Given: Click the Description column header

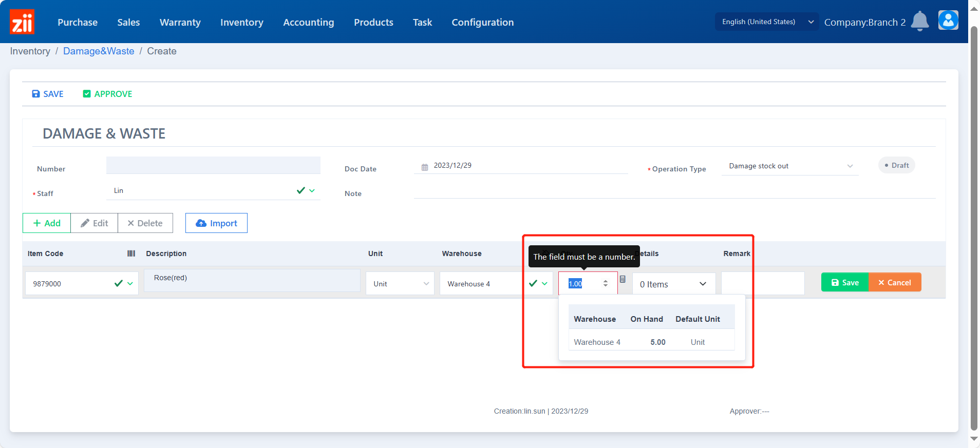Looking at the screenshot, I should coord(166,254).
